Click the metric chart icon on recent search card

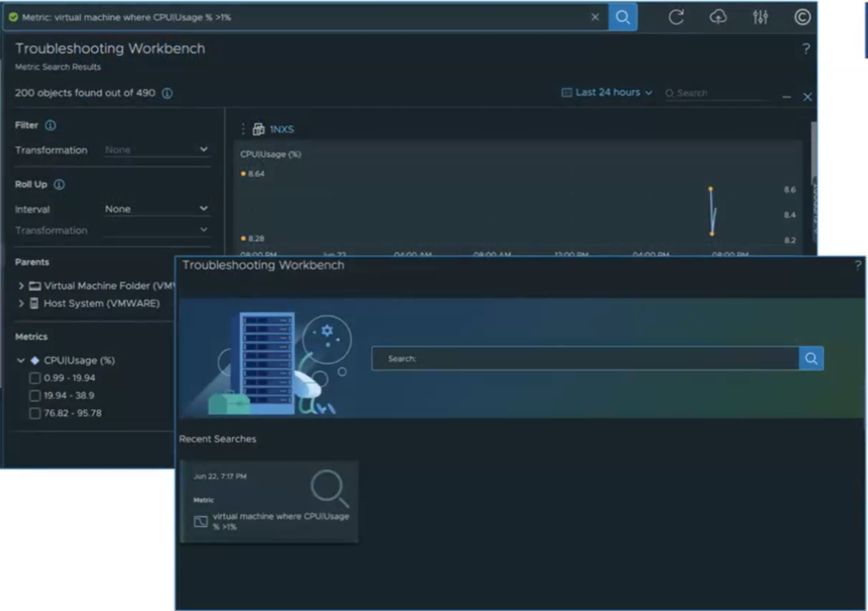[x=201, y=521]
